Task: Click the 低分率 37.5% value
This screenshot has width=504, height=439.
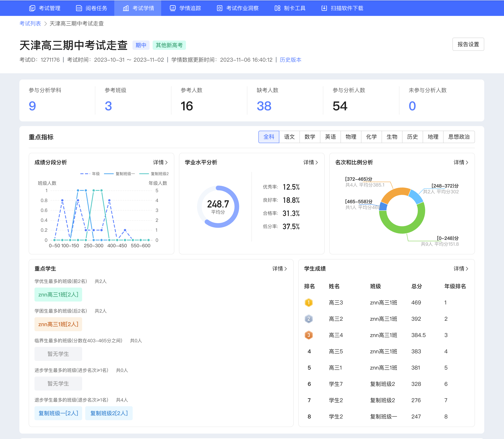Action: (x=291, y=226)
